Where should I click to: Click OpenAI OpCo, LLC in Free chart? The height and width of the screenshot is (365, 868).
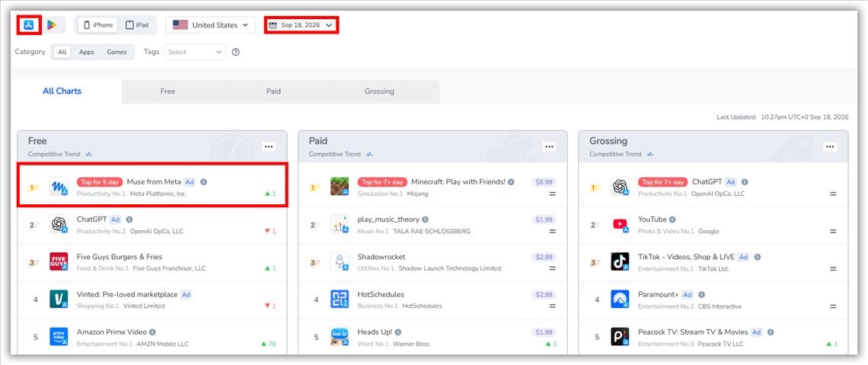pos(157,232)
